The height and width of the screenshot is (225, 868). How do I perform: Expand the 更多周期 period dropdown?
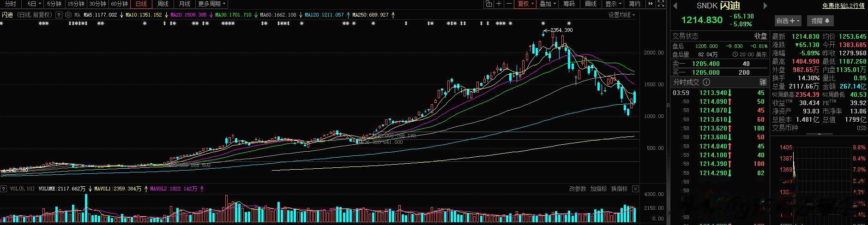tap(211, 4)
